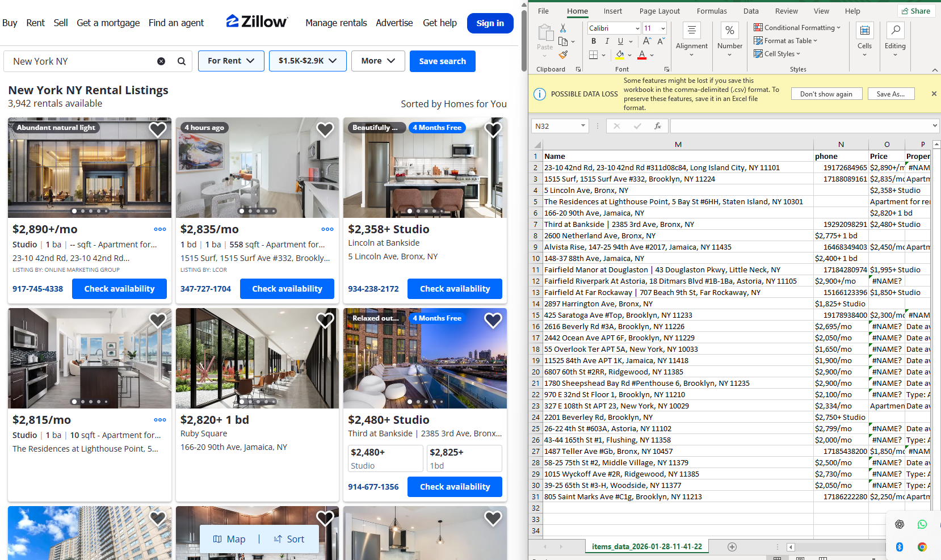Screen dimensions: 941x560
Task: Add a new sheet with plus icon
Action: (x=732, y=547)
